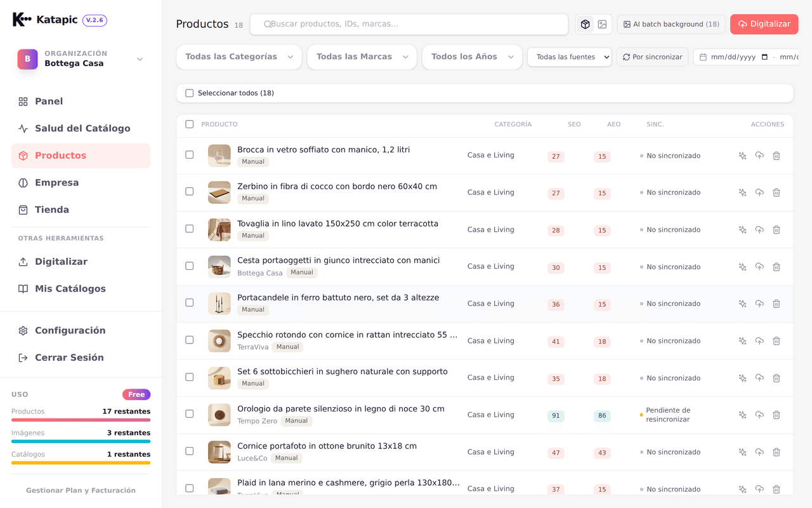Screen dimensions: 812x508
Task: Delete the Cesta portaoggetti product
Action: click(x=776, y=267)
